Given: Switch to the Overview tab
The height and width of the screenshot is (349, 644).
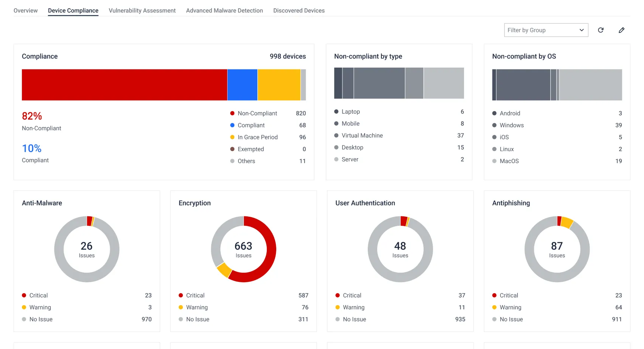Looking at the screenshot, I should (x=26, y=11).
